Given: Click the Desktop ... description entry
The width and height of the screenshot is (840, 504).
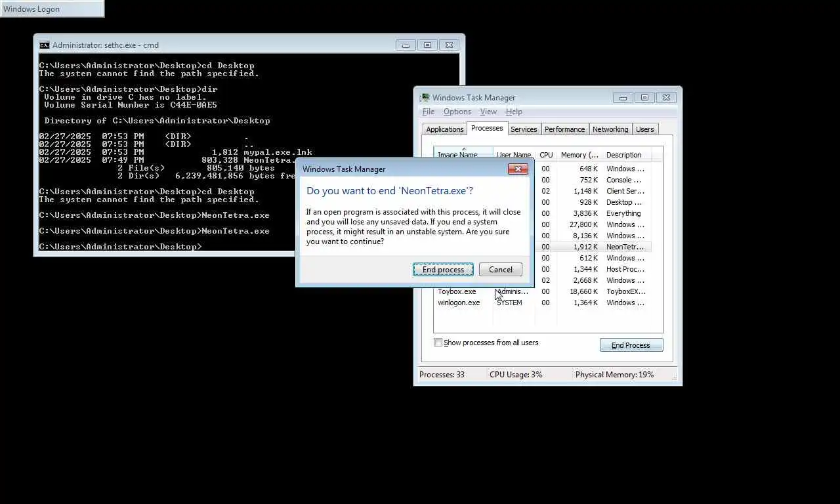Looking at the screenshot, I should click(x=624, y=202).
